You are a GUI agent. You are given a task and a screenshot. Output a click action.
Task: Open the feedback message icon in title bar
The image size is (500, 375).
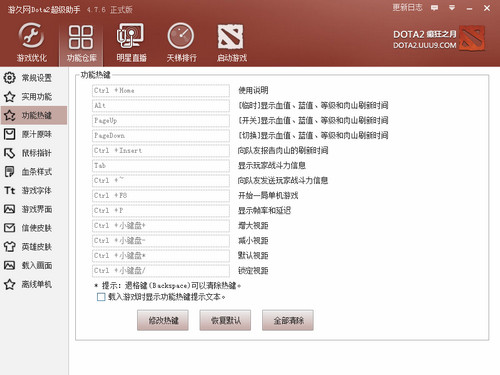coord(434,8)
